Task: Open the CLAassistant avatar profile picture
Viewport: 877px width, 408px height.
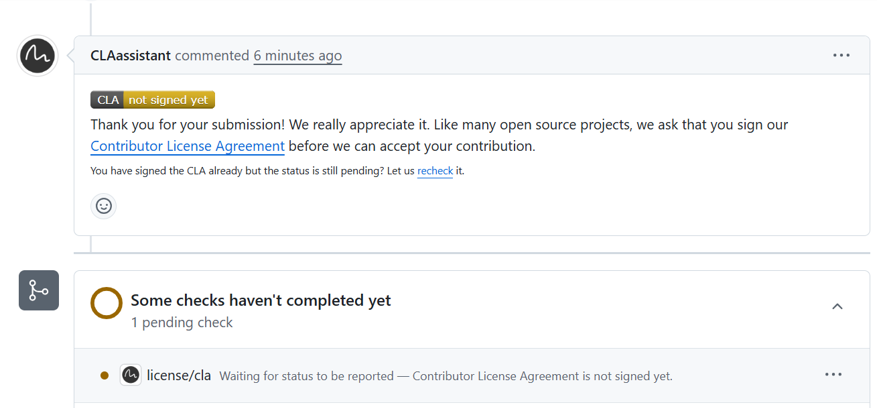Action: pos(38,56)
